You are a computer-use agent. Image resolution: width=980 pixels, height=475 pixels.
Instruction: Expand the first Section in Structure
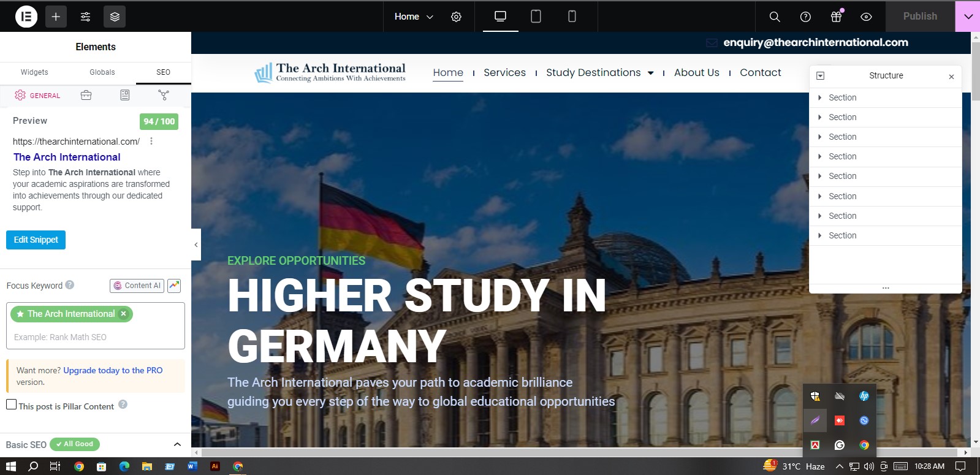[820, 97]
